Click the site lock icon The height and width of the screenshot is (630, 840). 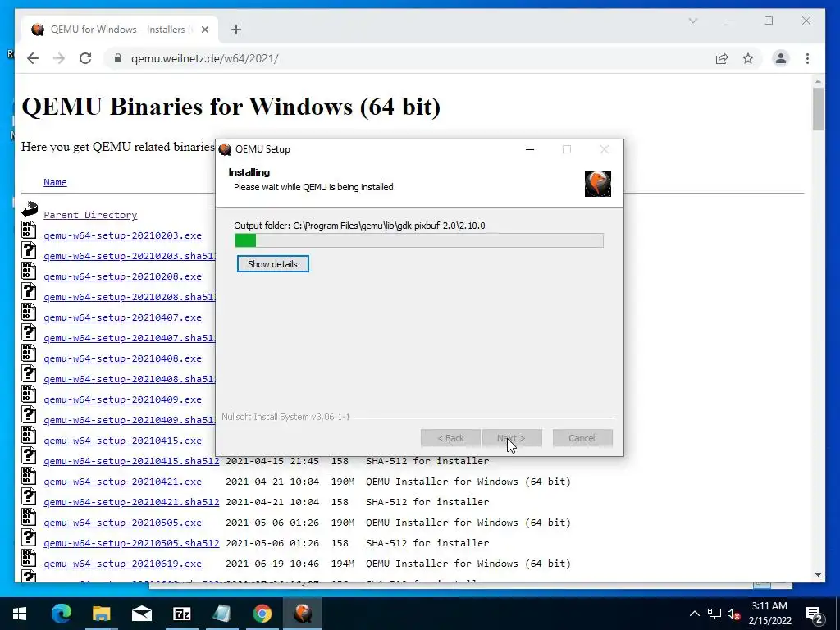[x=118, y=58]
